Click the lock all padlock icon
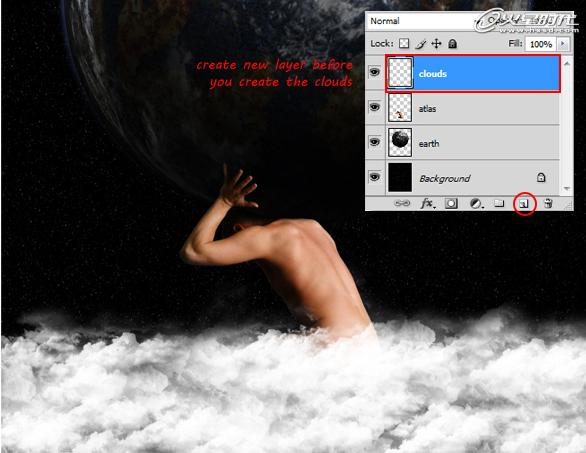The height and width of the screenshot is (453, 586). pyautogui.click(x=452, y=44)
